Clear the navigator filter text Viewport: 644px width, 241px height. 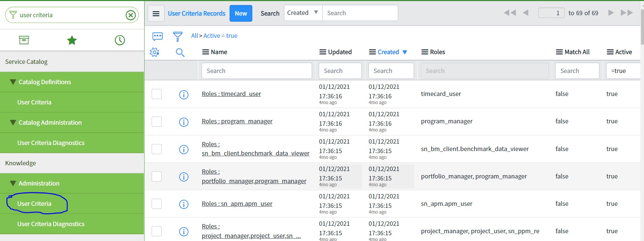tap(130, 15)
